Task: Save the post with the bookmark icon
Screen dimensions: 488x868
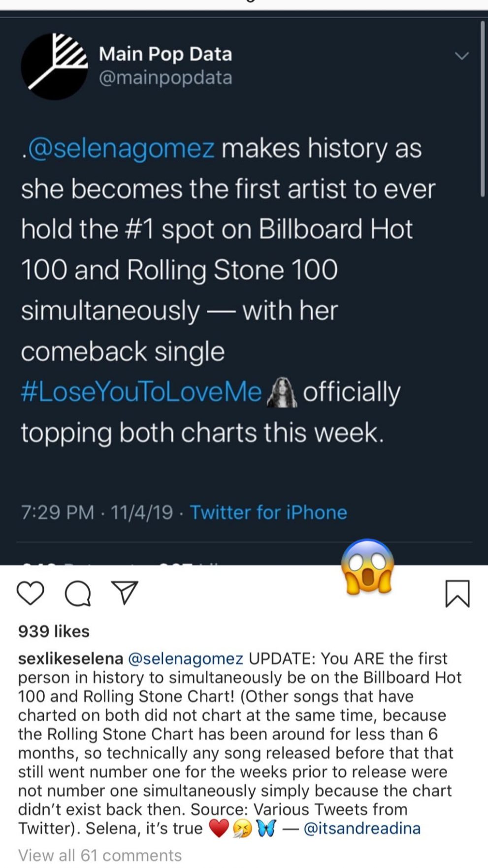Action: tap(457, 593)
